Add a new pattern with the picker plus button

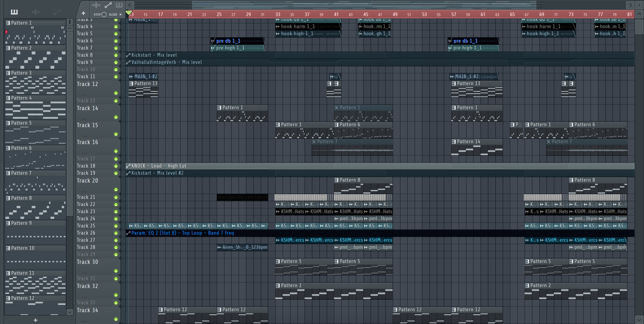[36, 320]
